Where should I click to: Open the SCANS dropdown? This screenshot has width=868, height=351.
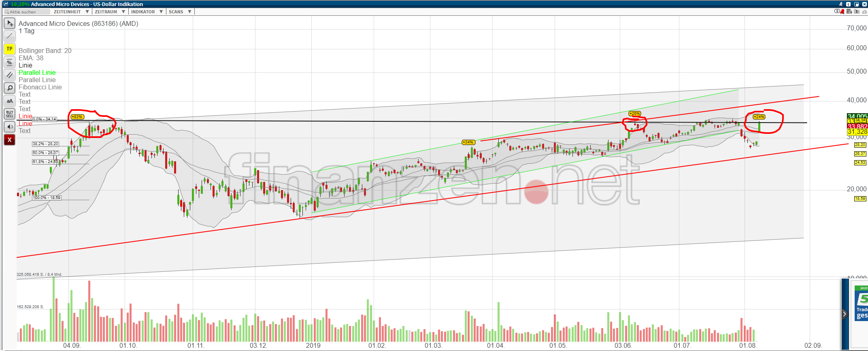pos(180,12)
